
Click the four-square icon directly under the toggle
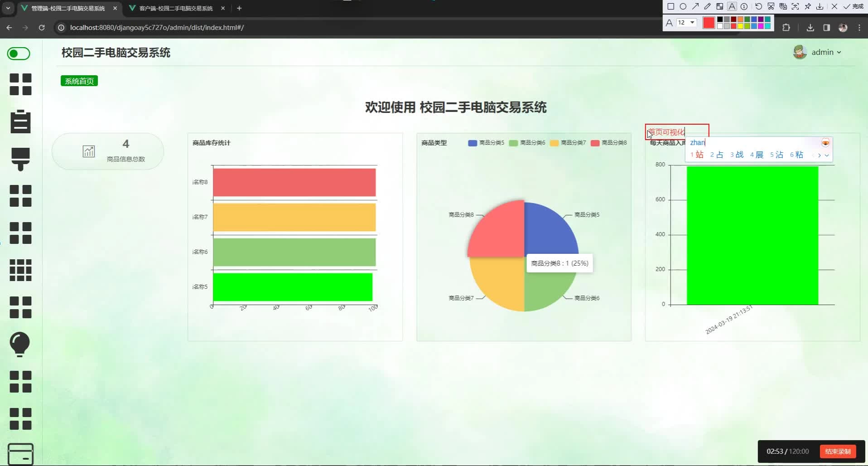click(20, 84)
